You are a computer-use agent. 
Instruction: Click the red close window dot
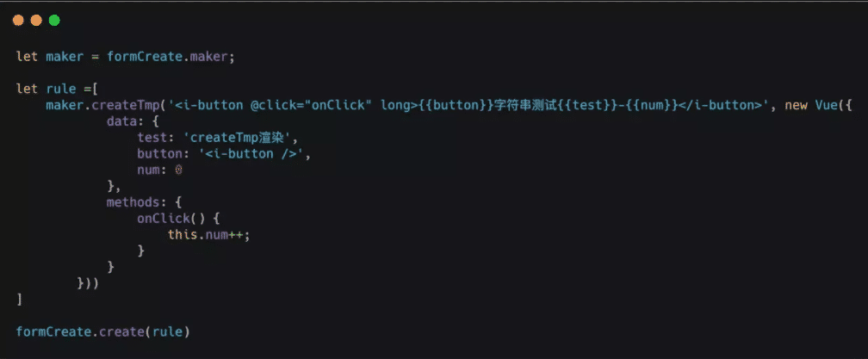click(x=18, y=21)
